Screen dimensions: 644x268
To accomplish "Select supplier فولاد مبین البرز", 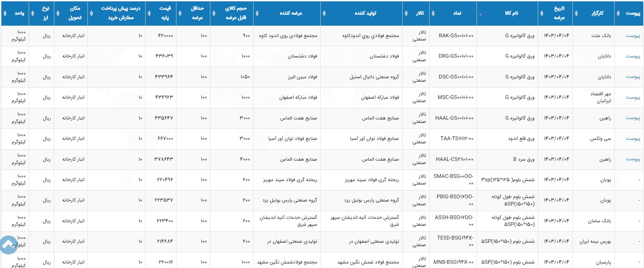I will 302,77.
